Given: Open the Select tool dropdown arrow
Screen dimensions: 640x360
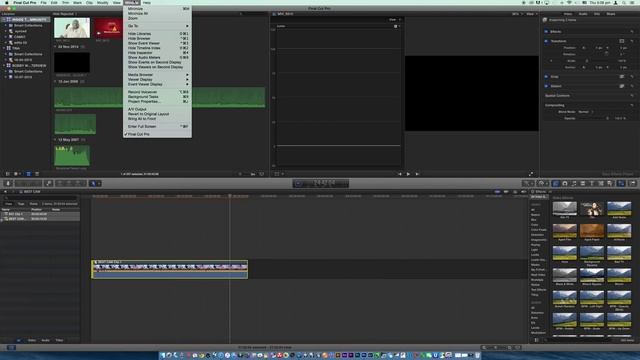Looking at the screenshot, I should [x=99, y=184].
